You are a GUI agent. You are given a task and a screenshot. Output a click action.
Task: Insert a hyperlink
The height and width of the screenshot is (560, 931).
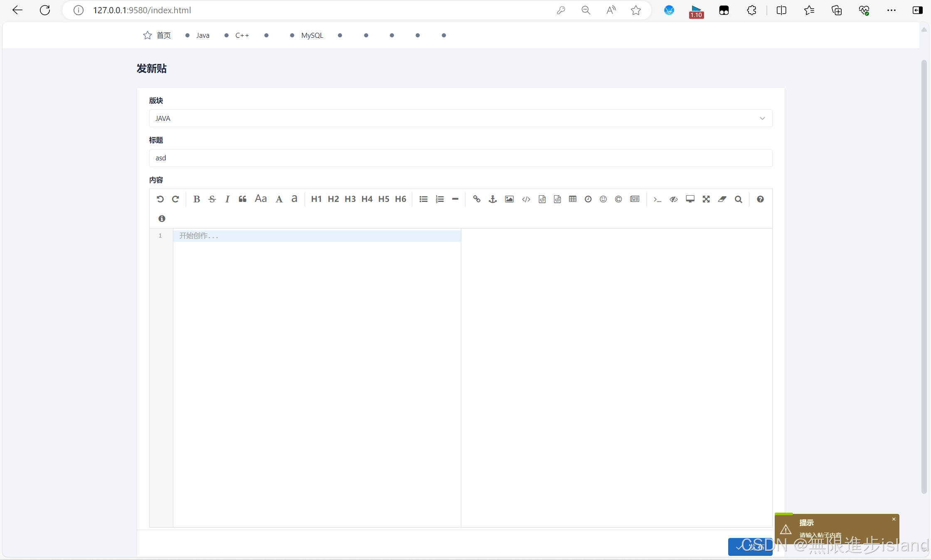[x=477, y=199]
